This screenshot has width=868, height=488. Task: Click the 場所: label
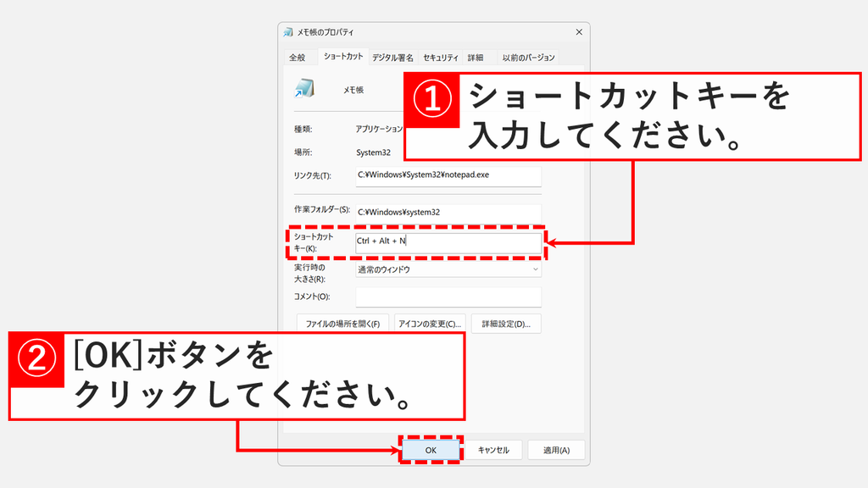(x=303, y=152)
